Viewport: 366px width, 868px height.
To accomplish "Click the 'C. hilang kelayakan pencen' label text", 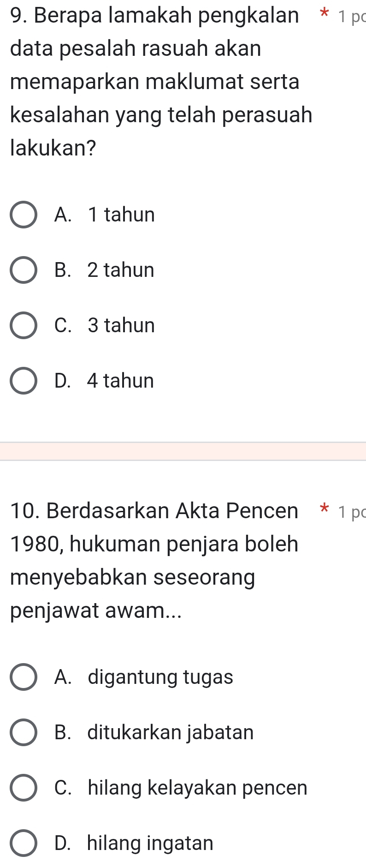I will [181, 788].
